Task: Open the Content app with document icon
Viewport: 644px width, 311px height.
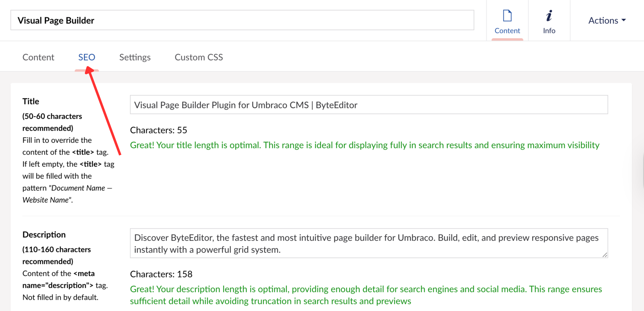Action: [x=507, y=21]
